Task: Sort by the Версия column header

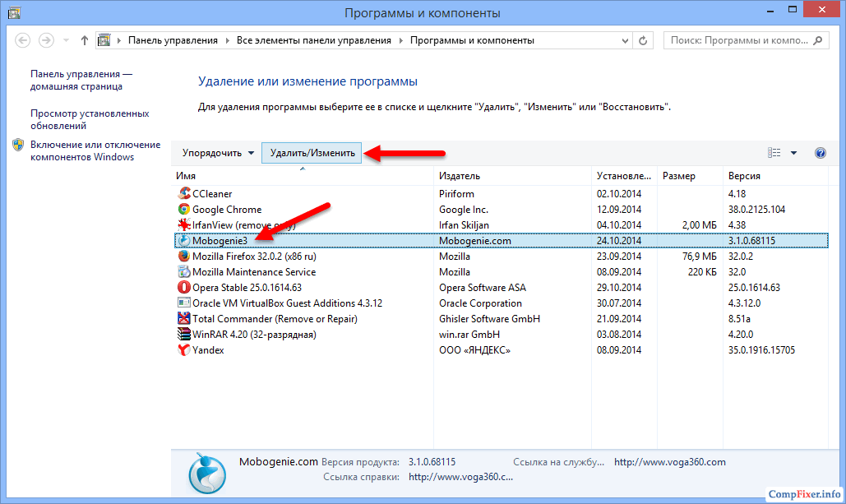Action: pos(744,176)
